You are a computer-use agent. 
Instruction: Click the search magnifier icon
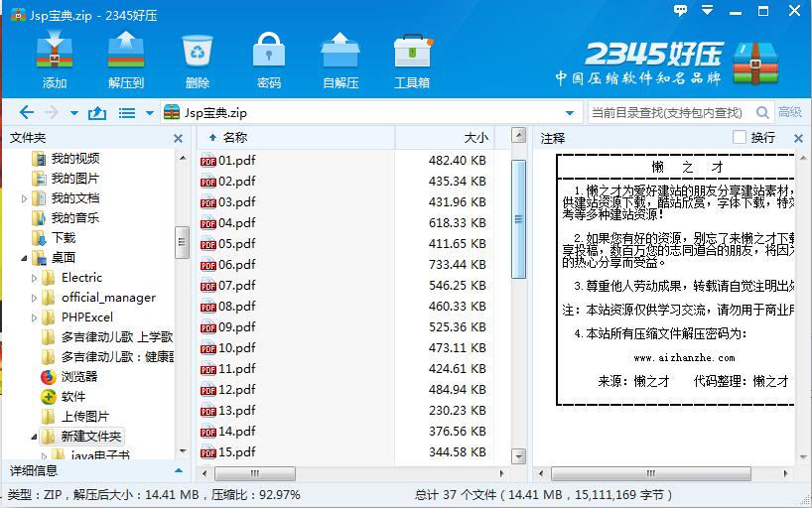click(x=762, y=112)
